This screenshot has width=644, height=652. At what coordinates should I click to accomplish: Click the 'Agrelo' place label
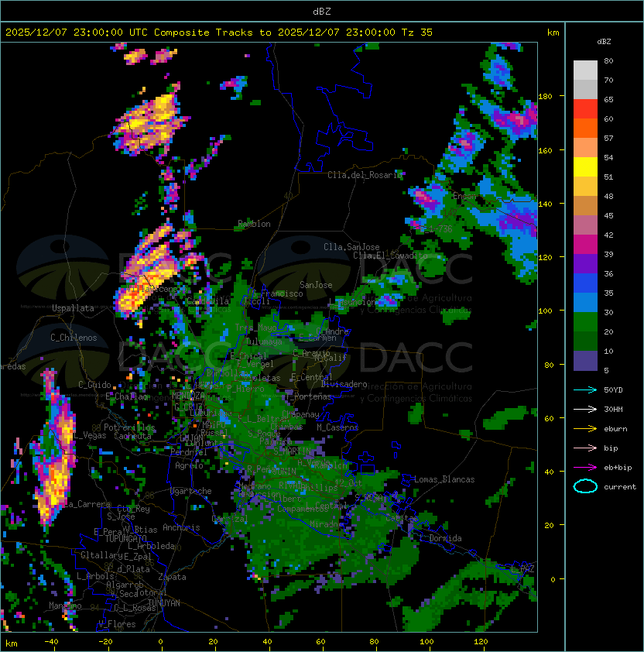(x=189, y=465)
